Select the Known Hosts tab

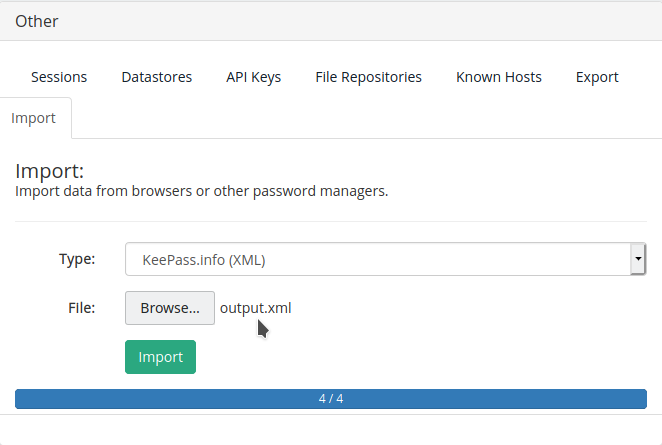[x=499, y=77]
